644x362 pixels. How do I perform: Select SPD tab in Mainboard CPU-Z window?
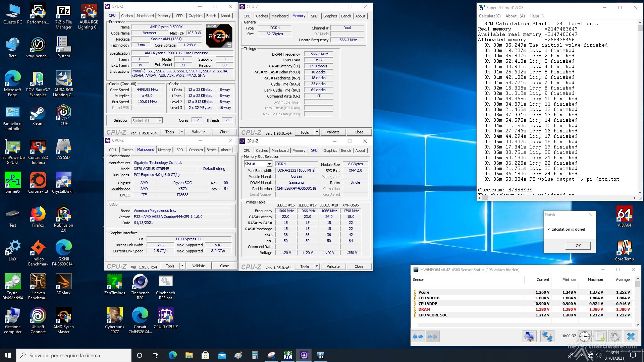[180, 150]
